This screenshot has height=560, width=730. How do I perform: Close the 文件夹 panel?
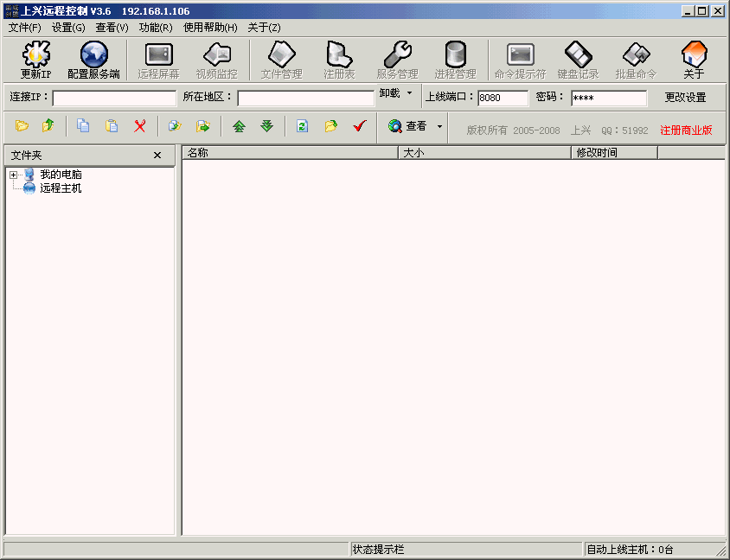(x=157, y=156)
